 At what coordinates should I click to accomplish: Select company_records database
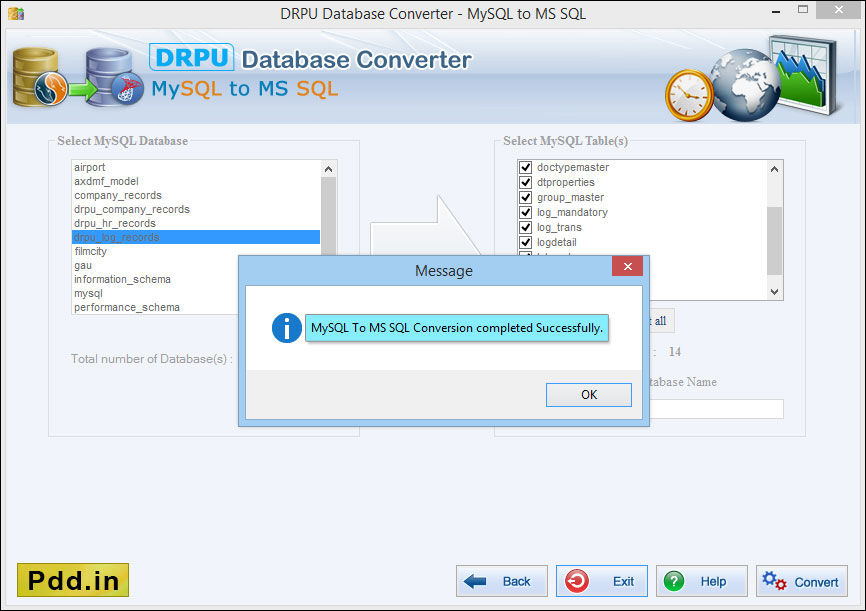[x=196, y=195]
